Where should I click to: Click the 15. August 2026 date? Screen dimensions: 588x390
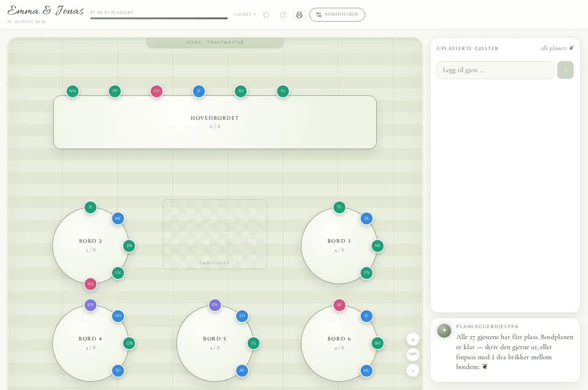(27, 22)
